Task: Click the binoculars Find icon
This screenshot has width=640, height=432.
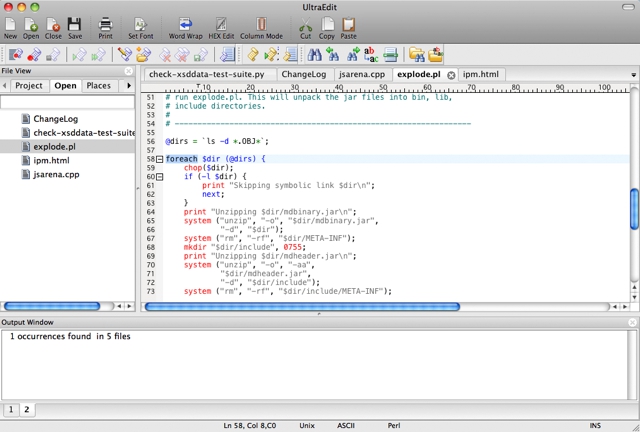Action: click(x=315, y=54)
